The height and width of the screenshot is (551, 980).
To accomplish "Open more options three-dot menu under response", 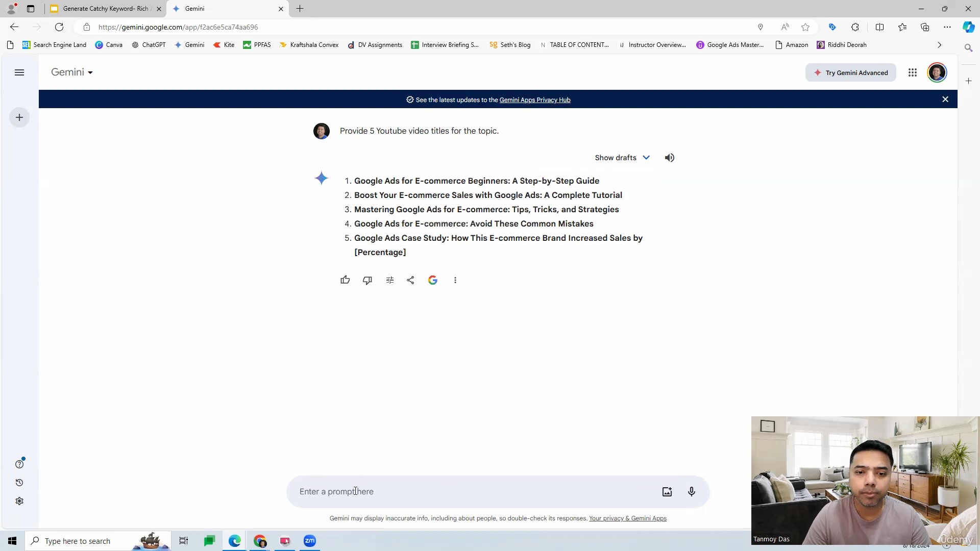I will click(455, 280).
